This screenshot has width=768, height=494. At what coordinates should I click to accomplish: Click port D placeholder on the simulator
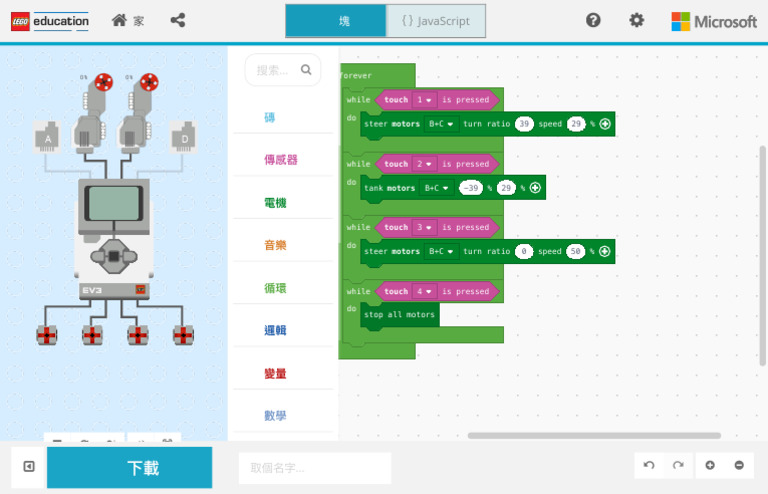184,137
